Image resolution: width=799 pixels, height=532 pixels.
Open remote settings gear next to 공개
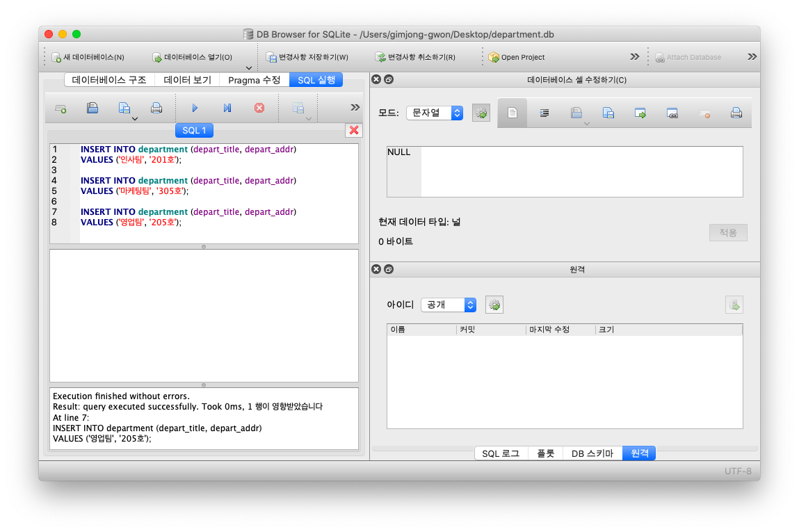(x=494, y=305)
